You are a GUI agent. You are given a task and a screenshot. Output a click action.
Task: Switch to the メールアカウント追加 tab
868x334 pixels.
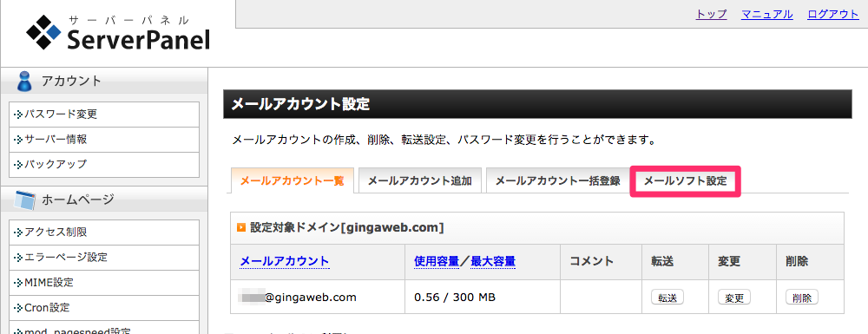(x=419, y=180)
